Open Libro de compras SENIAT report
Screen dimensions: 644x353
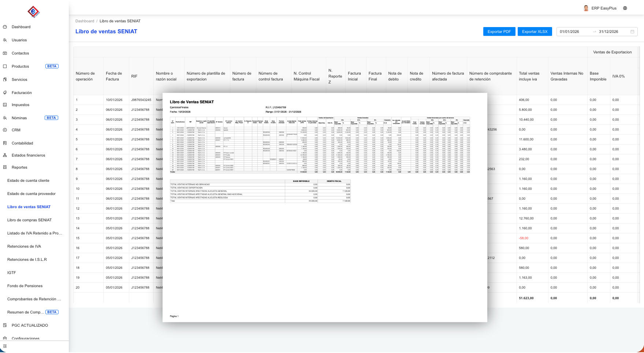29,220
